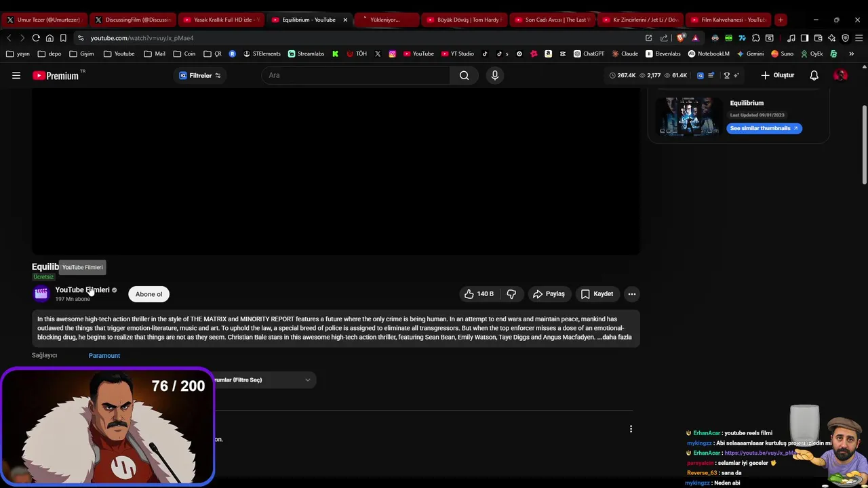Image resolution: width=868 pixels, height=488 pixels.
Task: Open the Equilibrium movie poster thumbnail
Action: pos(690,116)
